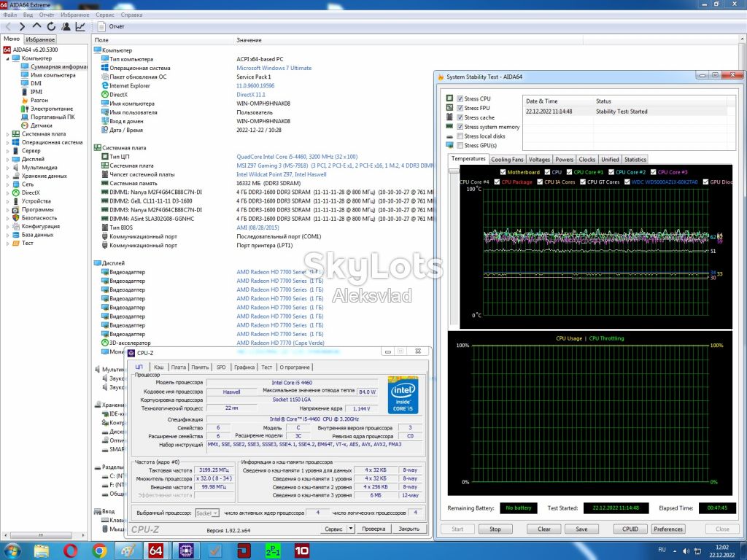The width and height of the screenshot is (747, 560).
Task: Click the DirectX 11.1 value link
Action: tap(251, 95)
